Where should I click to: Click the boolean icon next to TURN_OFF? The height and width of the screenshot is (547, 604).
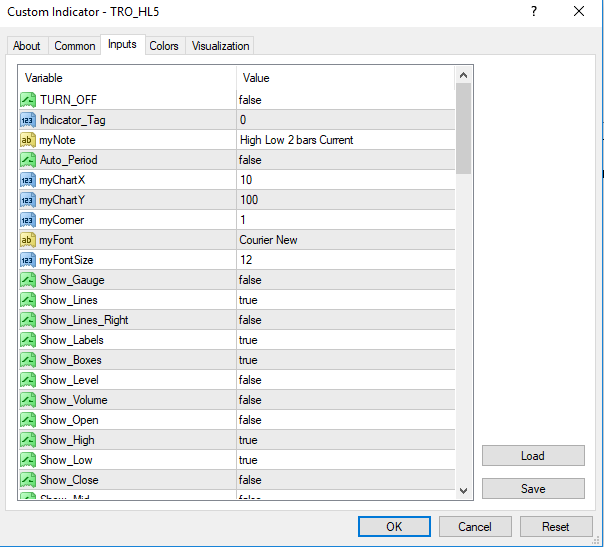28,100
